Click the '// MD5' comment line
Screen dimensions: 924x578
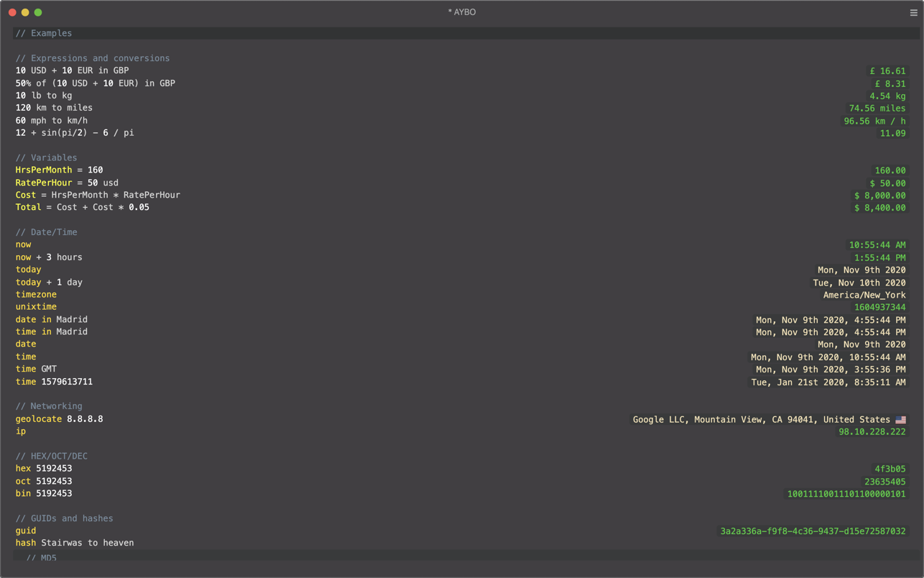tap(42, 558)
